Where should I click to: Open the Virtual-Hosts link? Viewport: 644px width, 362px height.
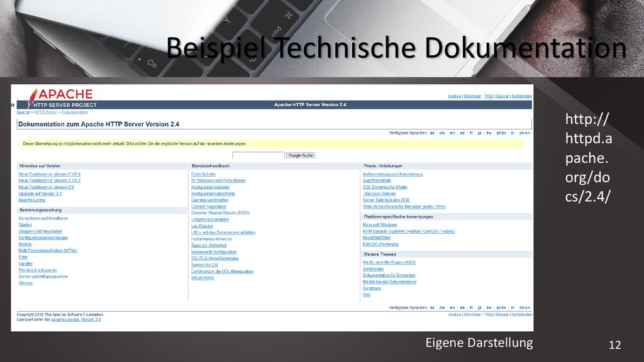203,278
